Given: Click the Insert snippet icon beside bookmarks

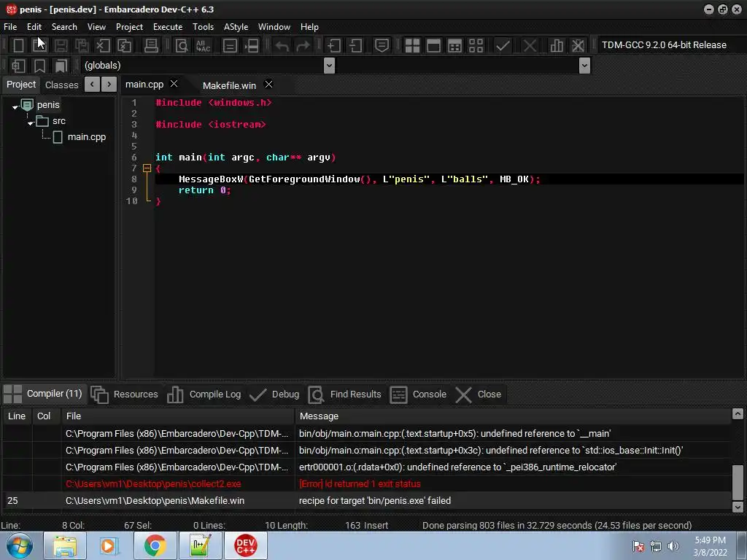Looking at the screenshot, I should (x=18, y=66).
